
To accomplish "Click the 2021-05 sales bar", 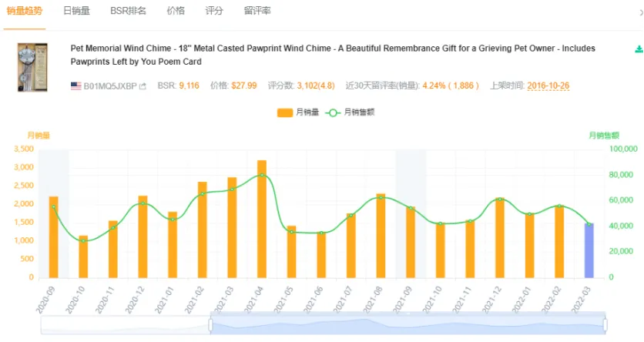I will [x=292, y=252].
